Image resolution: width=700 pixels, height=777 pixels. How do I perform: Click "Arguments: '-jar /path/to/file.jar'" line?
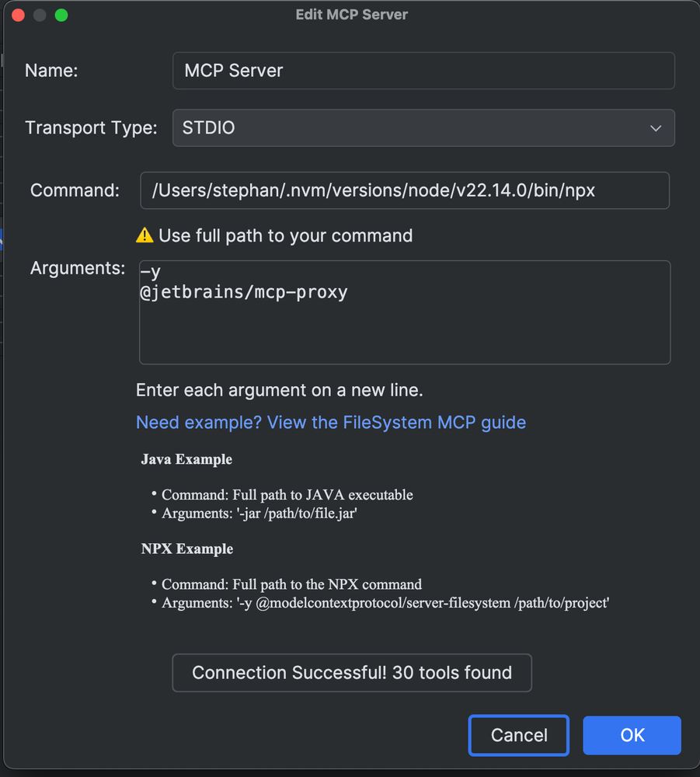tap(259, 513)
